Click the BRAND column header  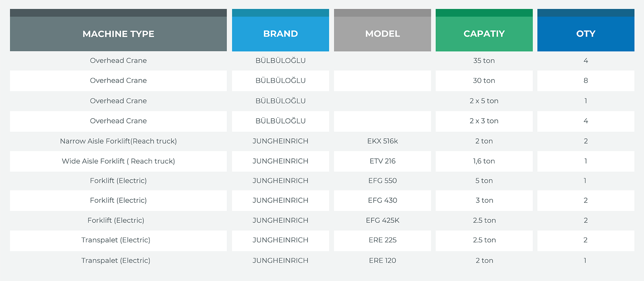pyautogui.click(x=280, y=34)
